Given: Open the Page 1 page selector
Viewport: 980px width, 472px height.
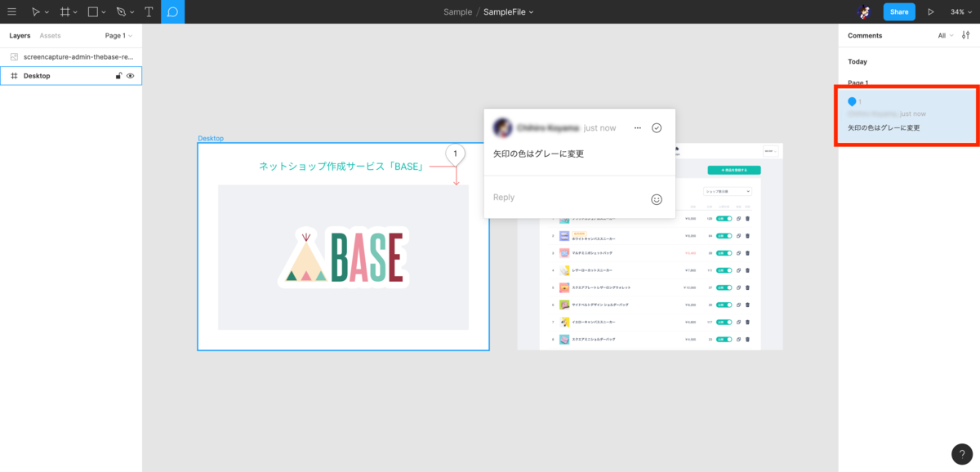Looking at the screenshot, I should point(118,36).
